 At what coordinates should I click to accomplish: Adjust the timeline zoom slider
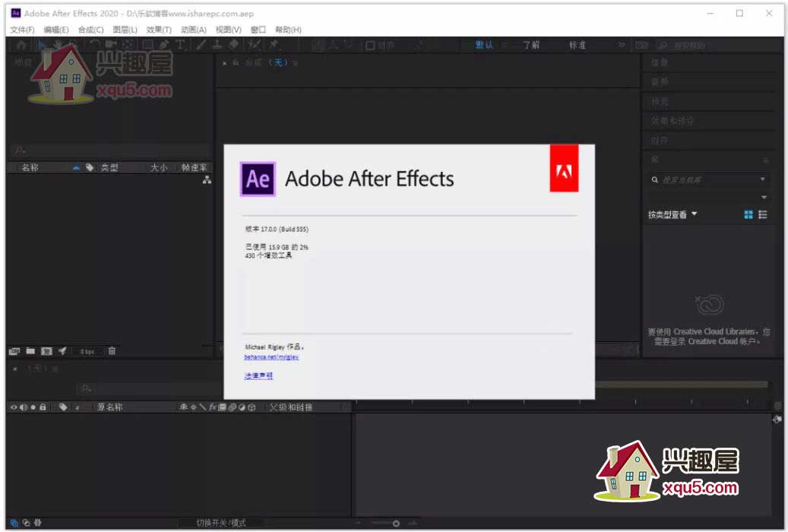pos(396,524)
